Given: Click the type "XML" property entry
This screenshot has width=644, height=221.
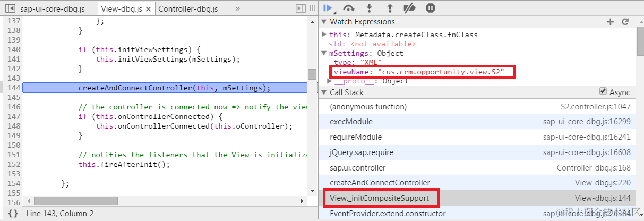Looking at the screenshot, I should click(358, 63).
